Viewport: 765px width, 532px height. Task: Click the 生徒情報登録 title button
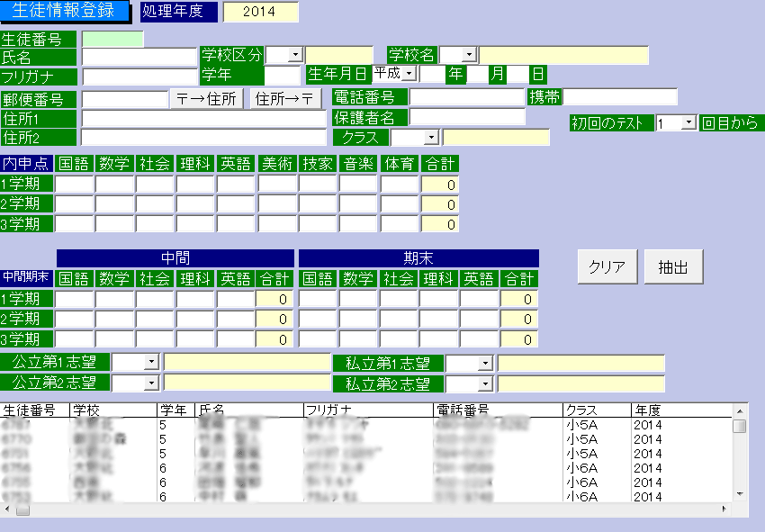pyautogui.click(x=65, y=11)
